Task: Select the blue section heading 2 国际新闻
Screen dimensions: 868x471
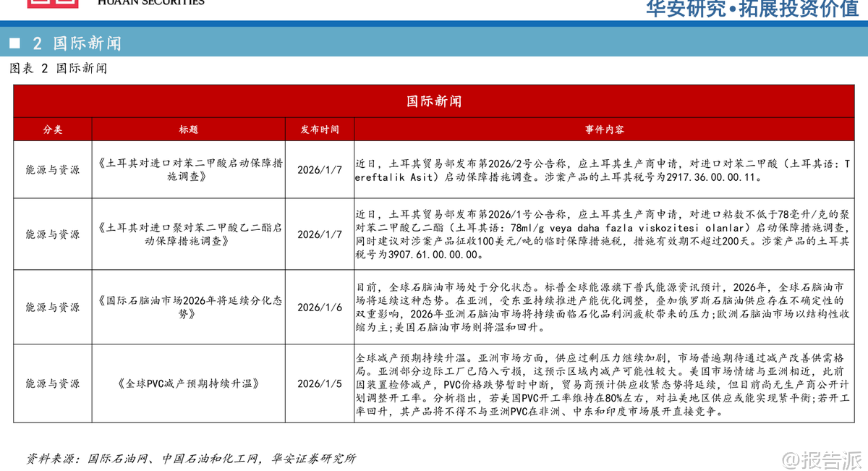Action: click(77, 43)
